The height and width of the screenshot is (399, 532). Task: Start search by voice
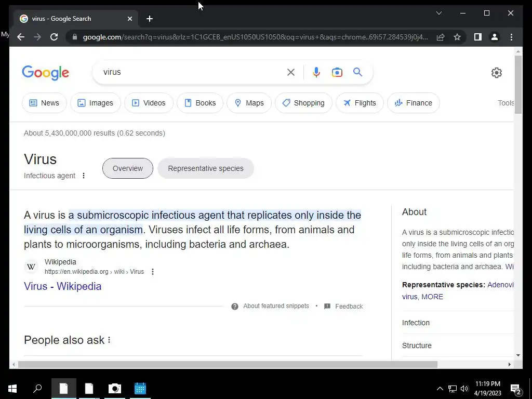pyautogui.click(x=316, y=72)
